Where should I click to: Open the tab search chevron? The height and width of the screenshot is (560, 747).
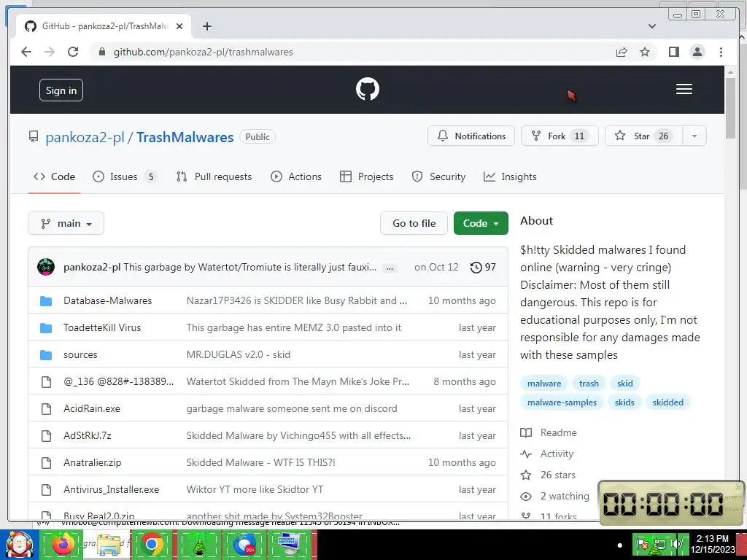coord(652,26)
